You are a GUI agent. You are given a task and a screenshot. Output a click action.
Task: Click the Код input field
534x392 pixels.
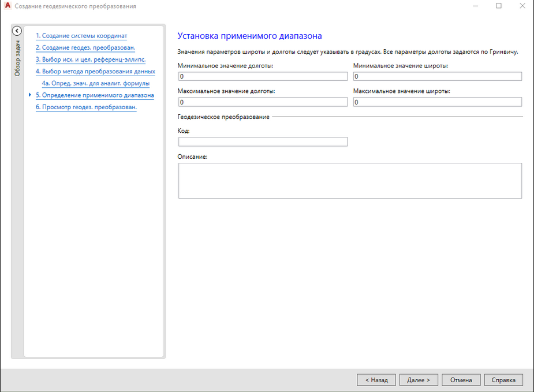point(263,142)
